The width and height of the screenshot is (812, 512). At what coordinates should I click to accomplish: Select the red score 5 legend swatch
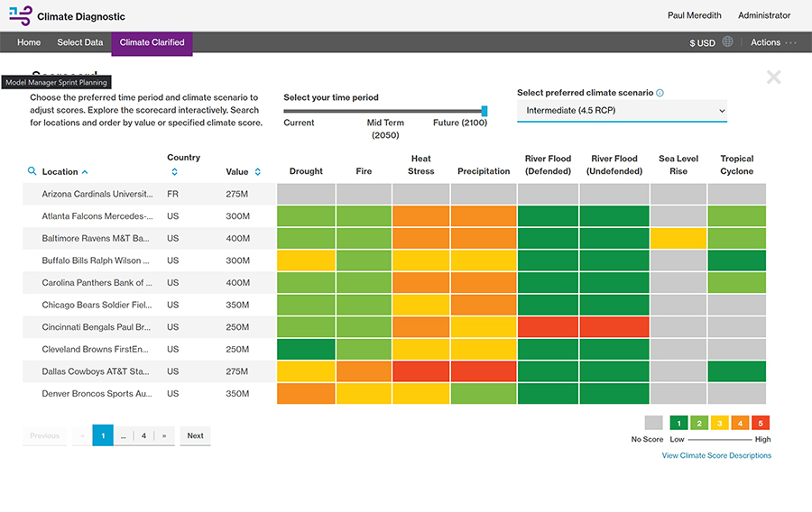tap(760, 423)
